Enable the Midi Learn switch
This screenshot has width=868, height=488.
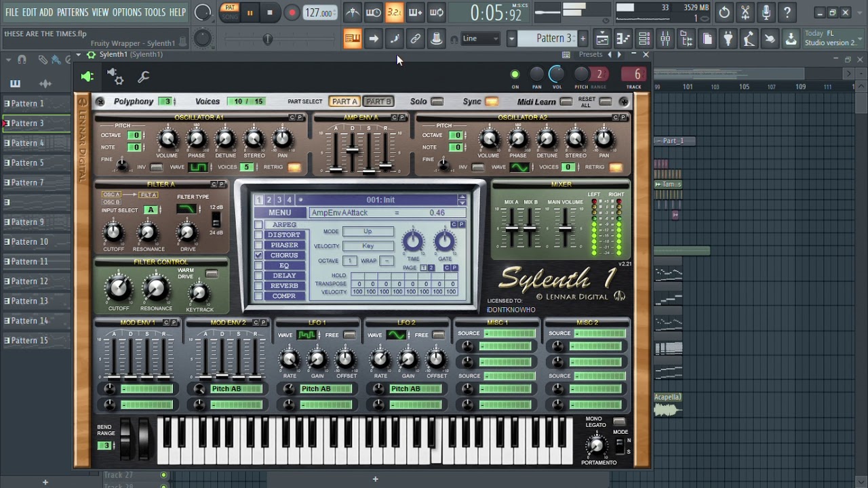pos(566,102)
